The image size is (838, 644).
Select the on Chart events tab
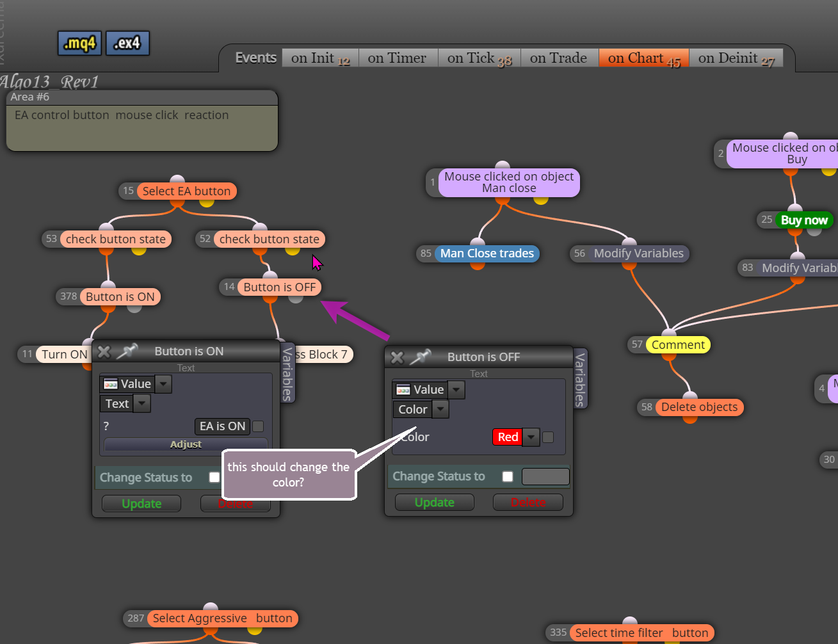click(x=644, y=58)
